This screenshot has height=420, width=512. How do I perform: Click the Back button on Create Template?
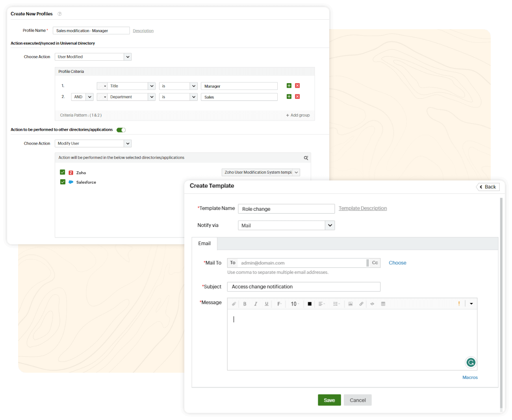pos(488,187)
